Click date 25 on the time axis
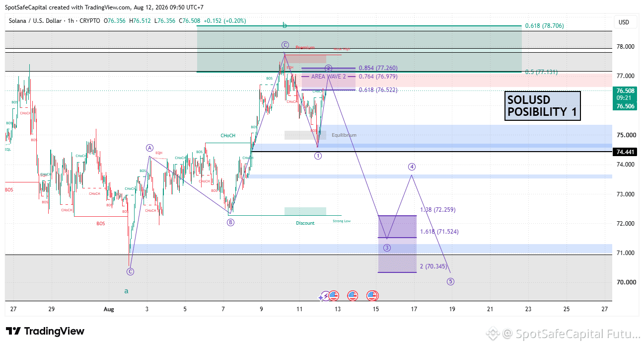 [x=567, y=309]
